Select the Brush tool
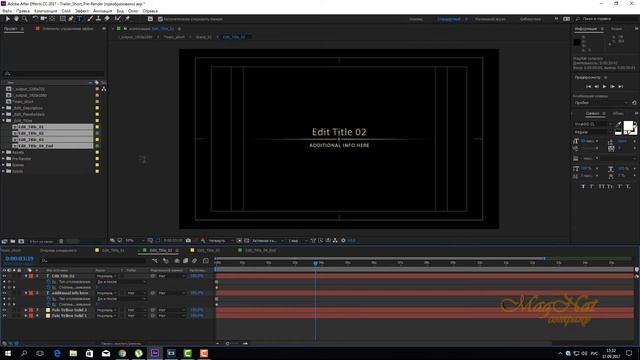Image resolution: width=640 pixels, height=360 pixels. [90, 19]
